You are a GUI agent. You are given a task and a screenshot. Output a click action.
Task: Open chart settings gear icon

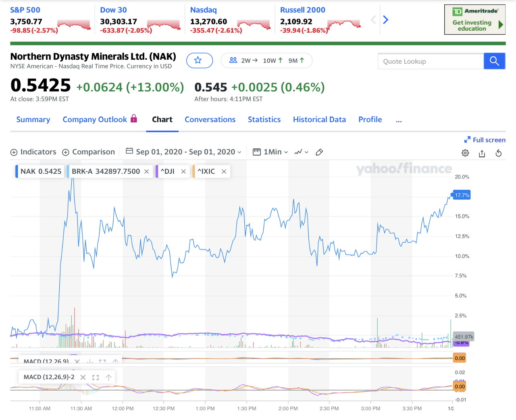point(465,153)
